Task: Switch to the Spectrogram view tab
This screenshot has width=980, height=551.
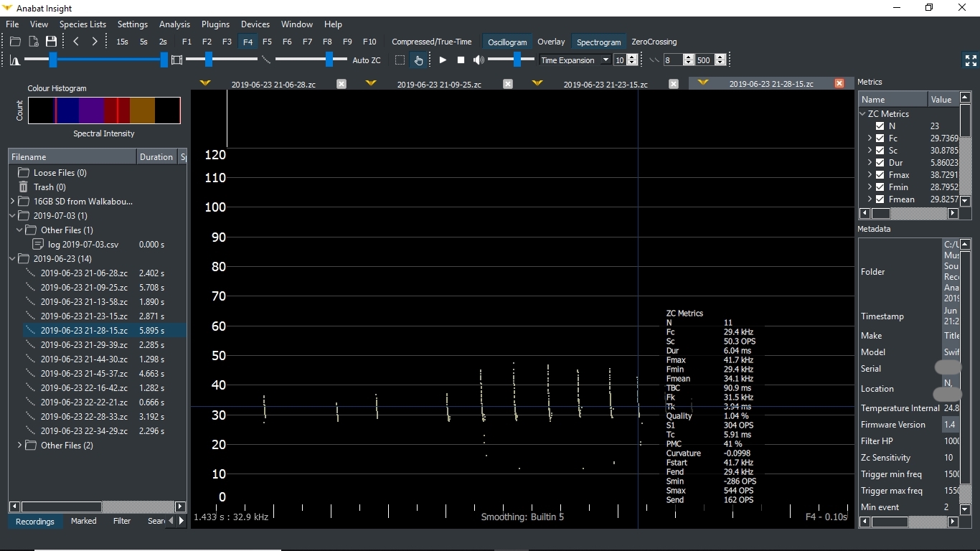Action: [x=598, y=42]
